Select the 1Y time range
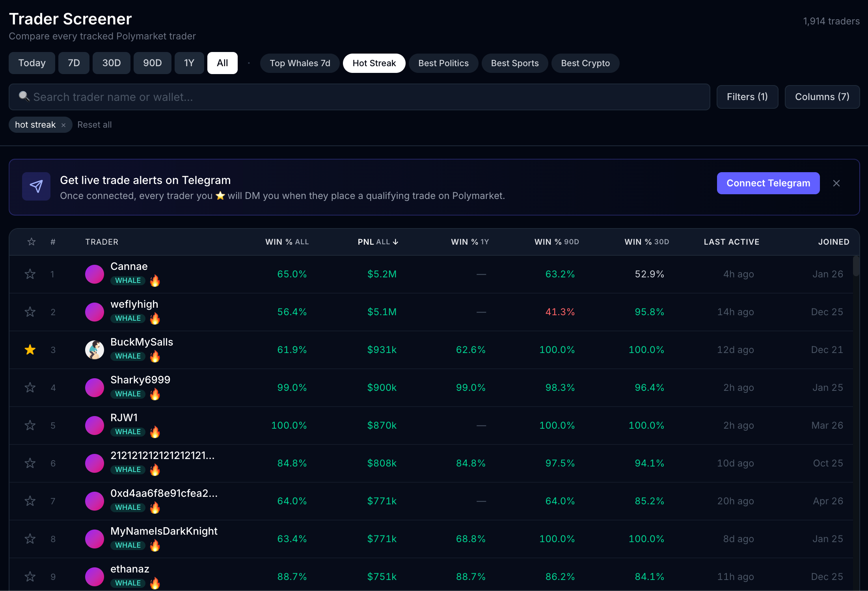868x591 pixels. 189,63
